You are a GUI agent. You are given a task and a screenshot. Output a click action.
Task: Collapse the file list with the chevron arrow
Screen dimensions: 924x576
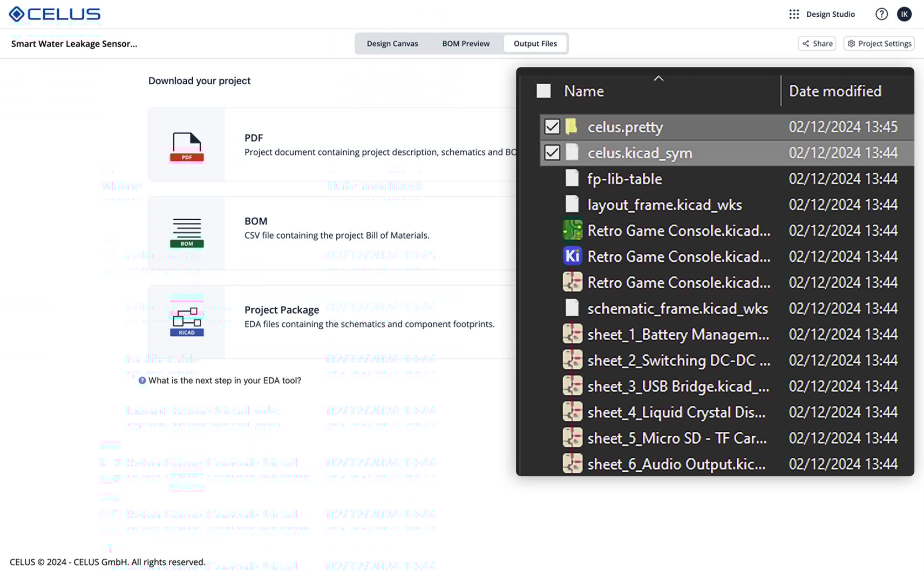[658, 78]
